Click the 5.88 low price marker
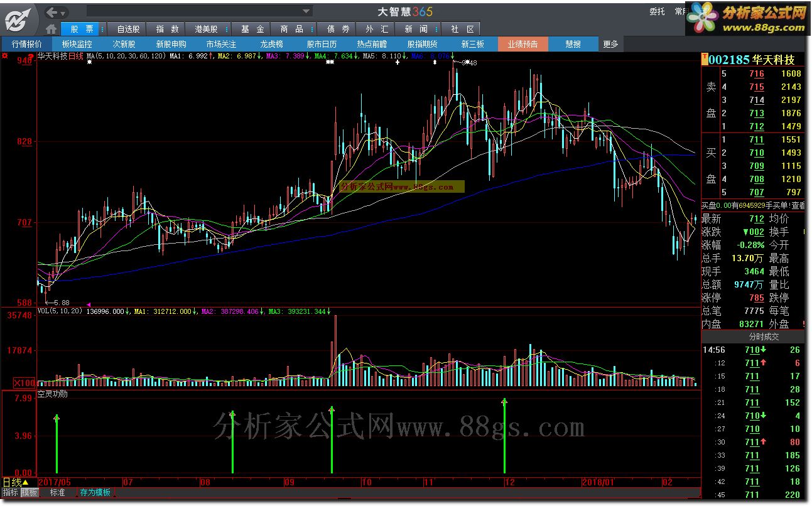 click(x=62, y=303)
